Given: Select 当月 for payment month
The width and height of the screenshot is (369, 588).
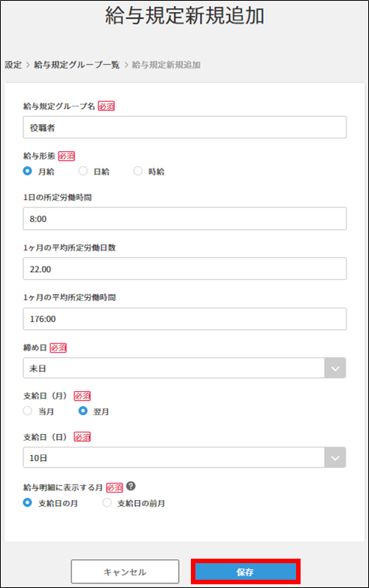Looking at the screenshot, I should pyautogui.click(x=27, y=411).
